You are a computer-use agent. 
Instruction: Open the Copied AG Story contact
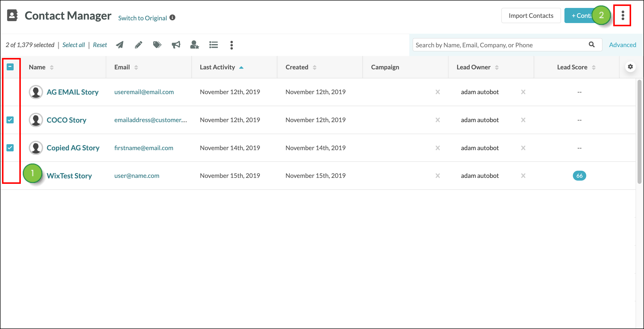pos(73,148)
